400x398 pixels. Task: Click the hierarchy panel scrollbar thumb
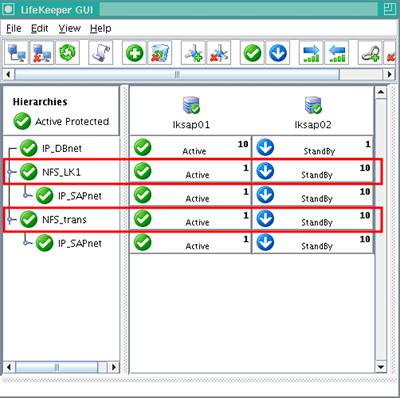coord(57,367)
